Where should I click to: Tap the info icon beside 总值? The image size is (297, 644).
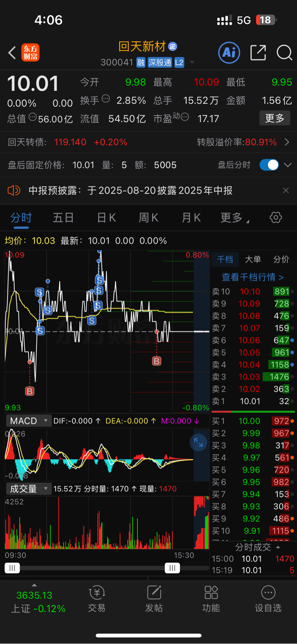[x=32, y=117]
